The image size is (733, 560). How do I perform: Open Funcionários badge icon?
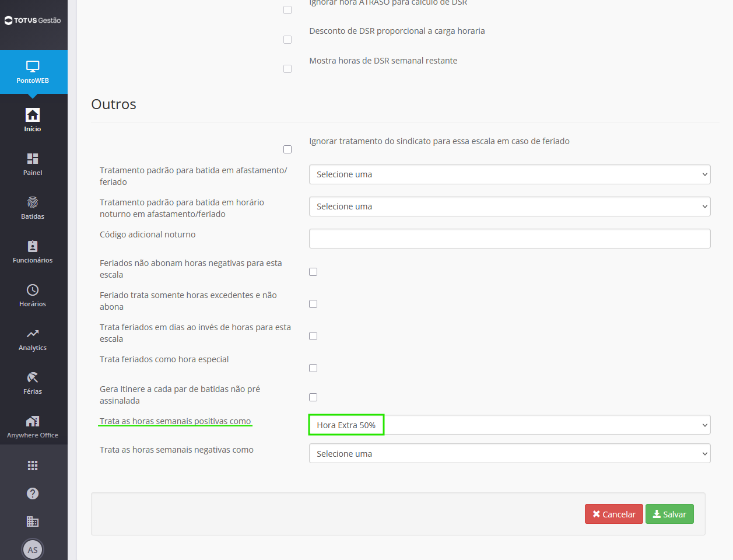pos(33,246)
